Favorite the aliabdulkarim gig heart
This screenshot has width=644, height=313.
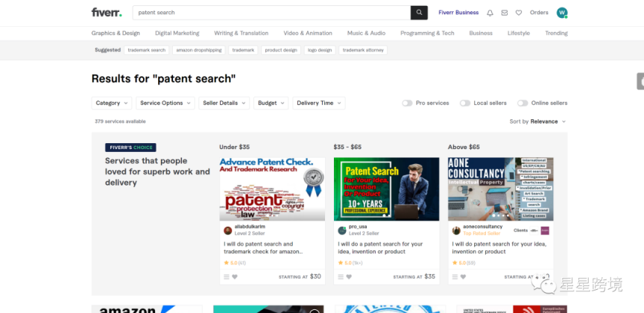pos(235,276)
